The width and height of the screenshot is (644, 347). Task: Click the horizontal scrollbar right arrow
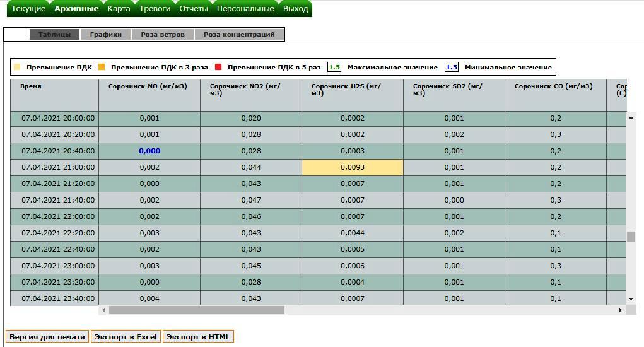621,310
